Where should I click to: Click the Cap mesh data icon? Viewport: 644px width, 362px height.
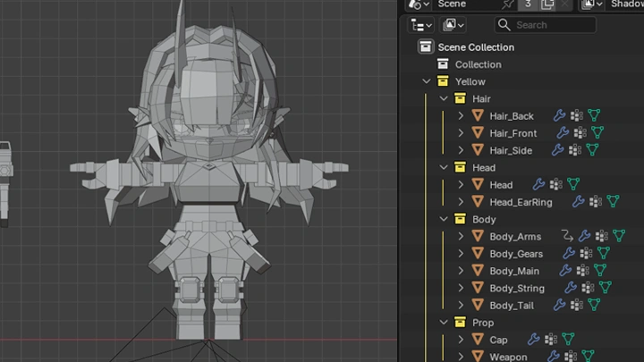tap(568, 340)
